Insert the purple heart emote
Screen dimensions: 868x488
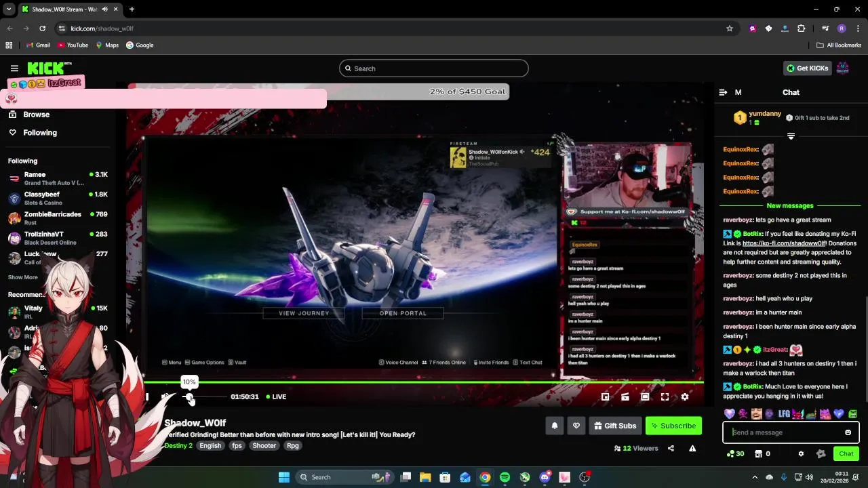click(729, 413)
